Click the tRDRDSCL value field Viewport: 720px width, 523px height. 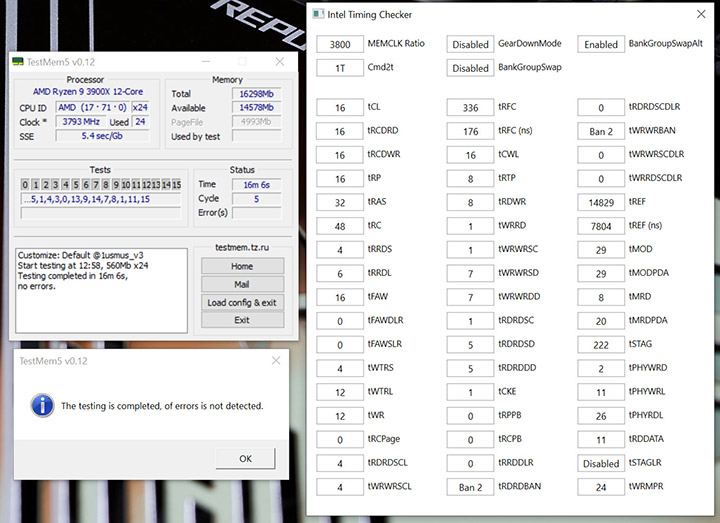coord(340,463)
